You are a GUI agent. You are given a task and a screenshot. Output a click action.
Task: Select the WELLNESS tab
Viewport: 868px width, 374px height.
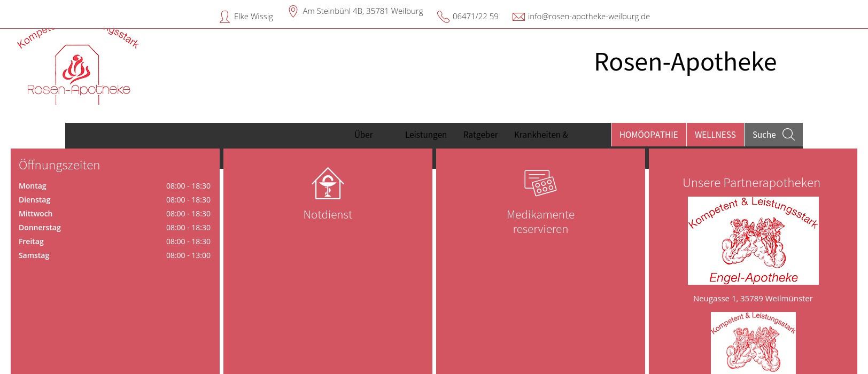(x=715, y=135)
